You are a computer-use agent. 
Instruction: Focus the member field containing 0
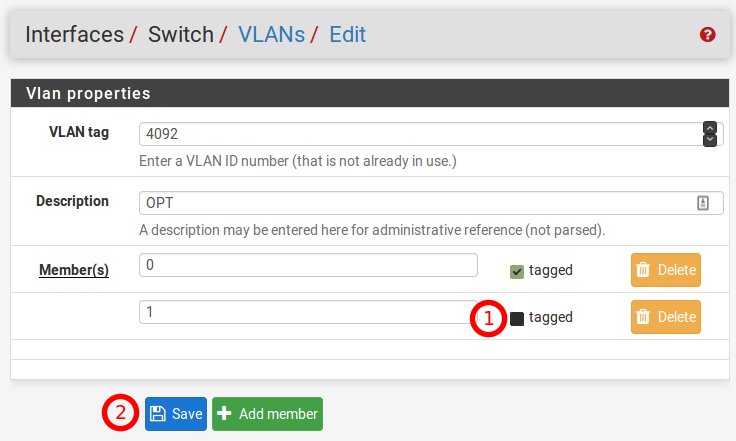(x=308, y=265)
